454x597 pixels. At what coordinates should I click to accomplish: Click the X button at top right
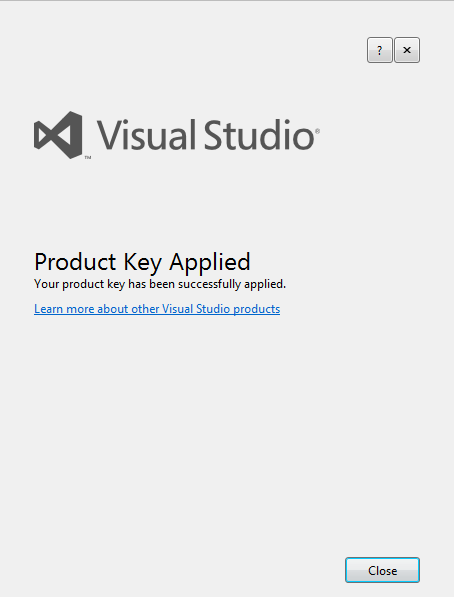[x=407, y=50]
